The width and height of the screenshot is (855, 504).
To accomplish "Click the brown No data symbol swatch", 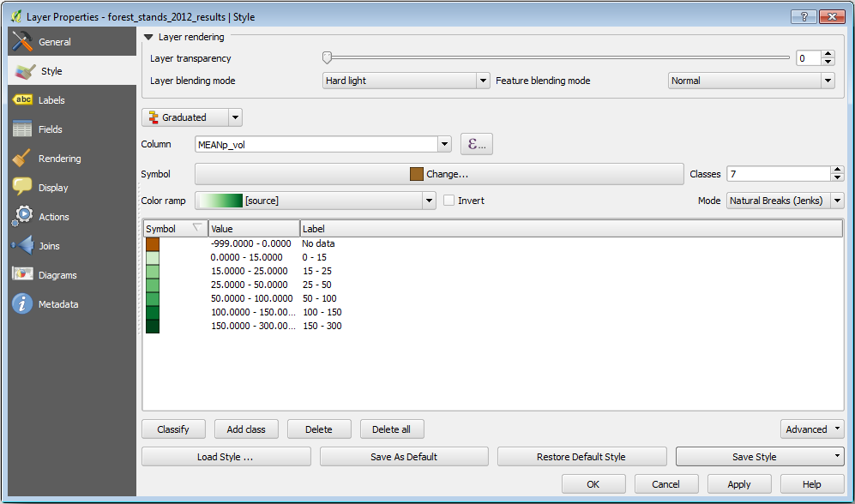I will (x=153, y=244).
